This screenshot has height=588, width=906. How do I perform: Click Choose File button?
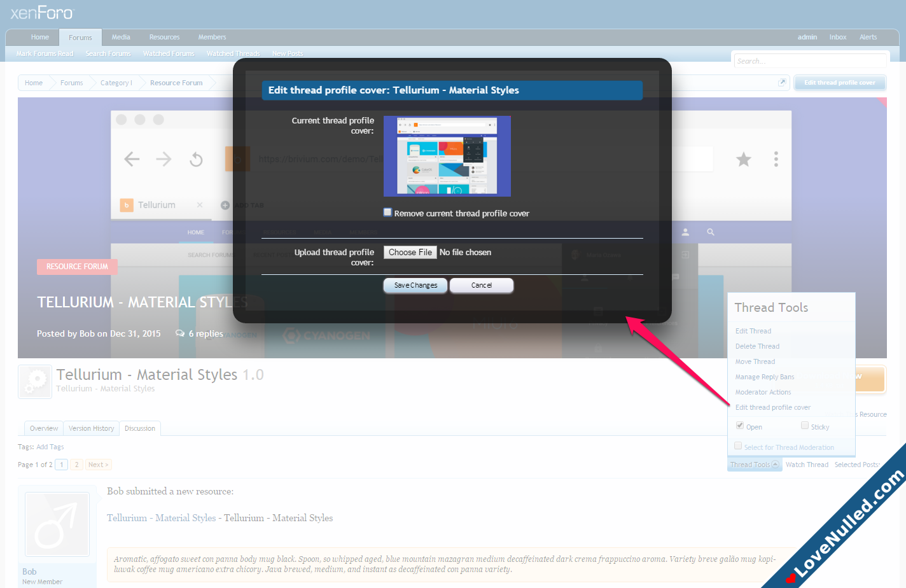coord(410,253)
